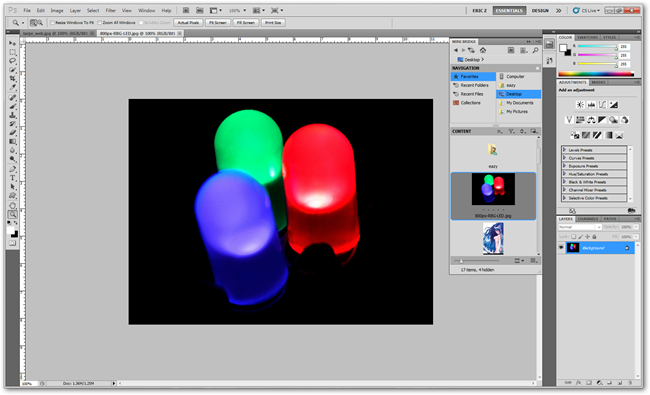Hide the Background layer with eye icon
The width and height of the screenshot is (650, 395).
pos(561,247)
